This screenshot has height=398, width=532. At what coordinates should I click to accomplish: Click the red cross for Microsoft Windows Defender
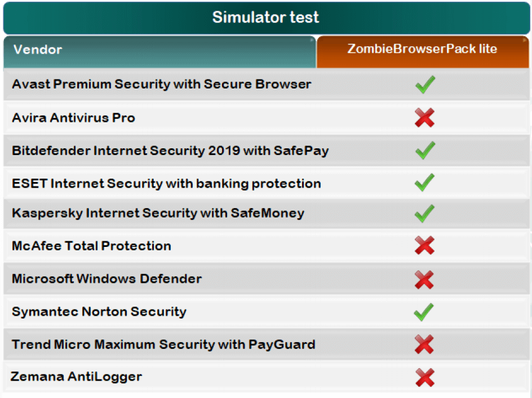pos(424,278)
